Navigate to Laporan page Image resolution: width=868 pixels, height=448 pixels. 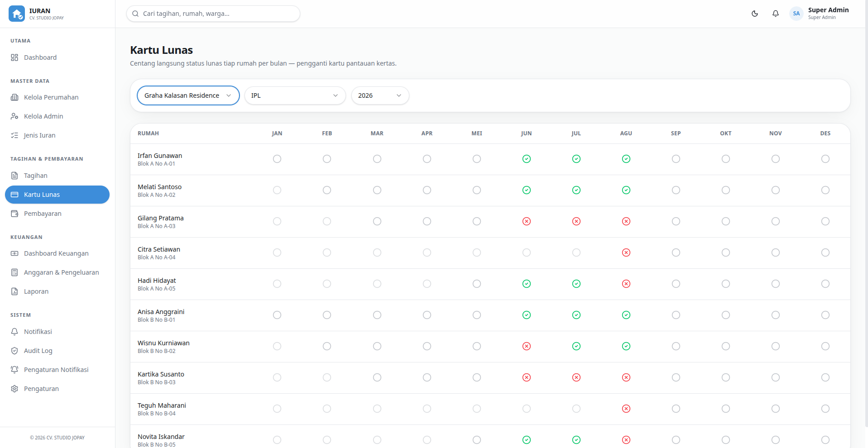tap(57, 291)
